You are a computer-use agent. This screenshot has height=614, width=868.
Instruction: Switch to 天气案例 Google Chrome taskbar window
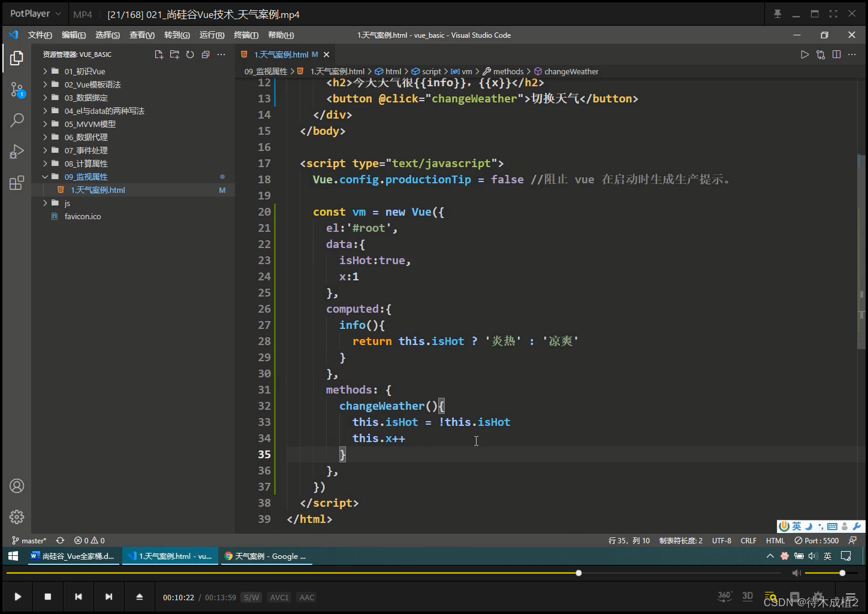coord(266,556)
